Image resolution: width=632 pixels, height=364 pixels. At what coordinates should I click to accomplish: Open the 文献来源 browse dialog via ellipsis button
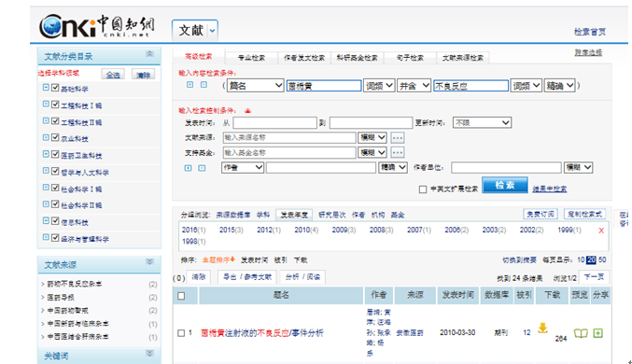click(398, 137)
